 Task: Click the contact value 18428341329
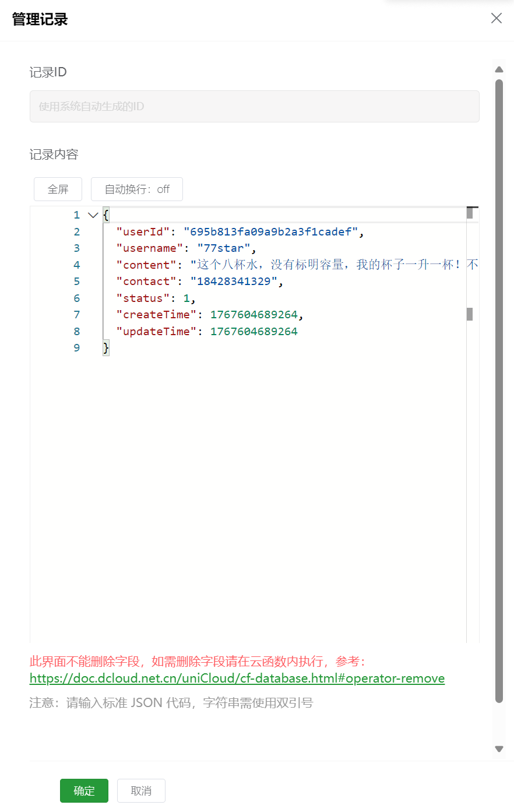coord(234,281)
